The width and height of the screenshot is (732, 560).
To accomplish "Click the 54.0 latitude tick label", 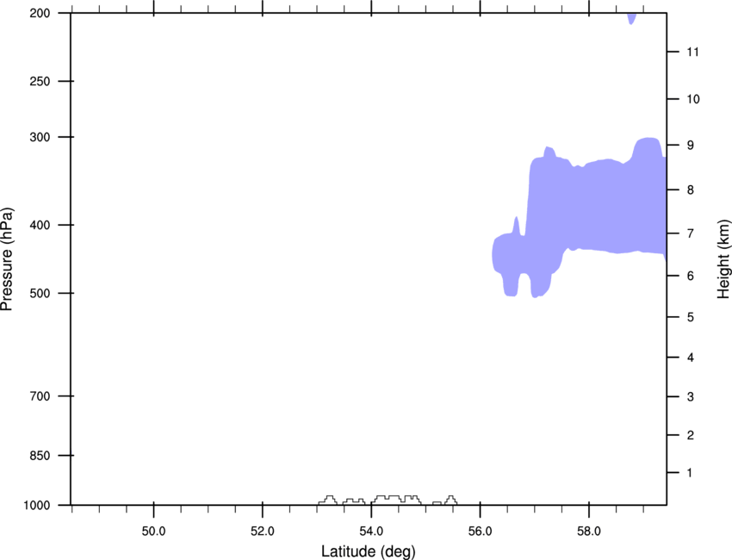I will (x=371, y=532).
